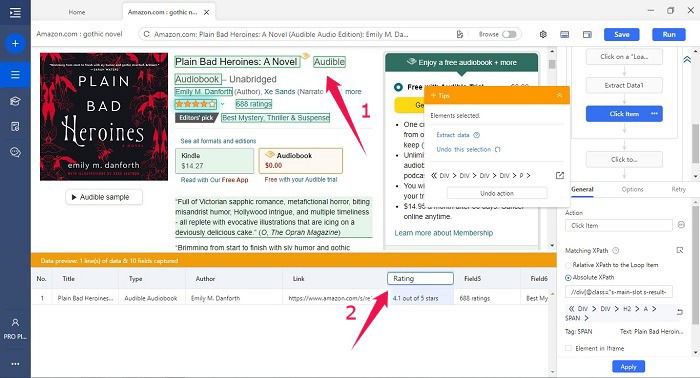700x378 pixels.
Task: Toggle the data preview panel layout icon
Action: click(564, 34)
